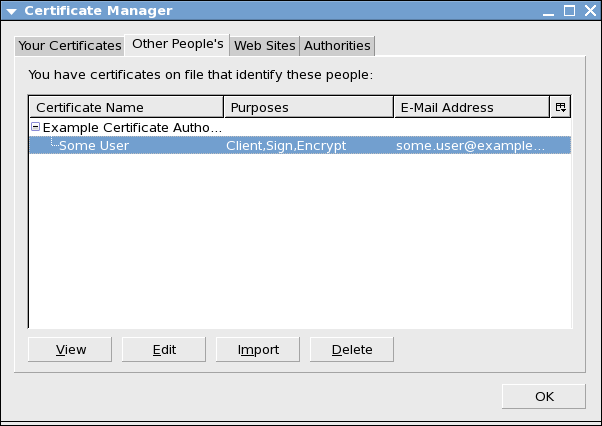Click the View button

pos(70,350)
